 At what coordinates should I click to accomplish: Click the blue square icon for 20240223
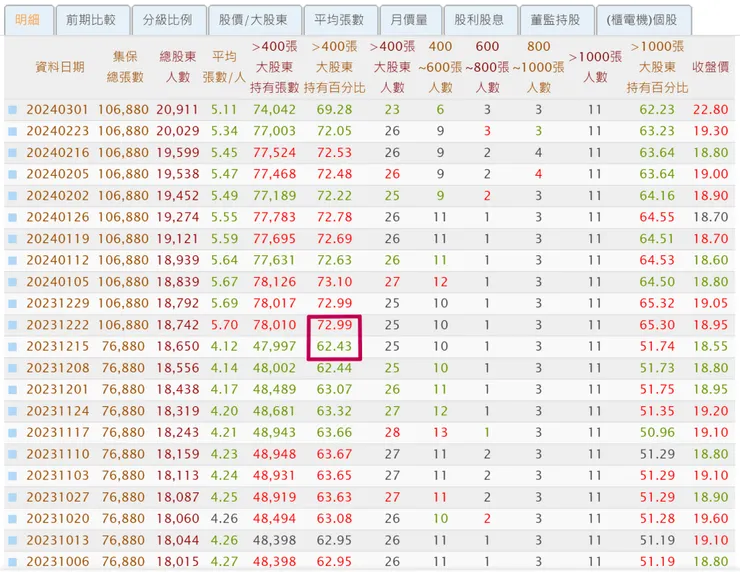pos(13,131)
